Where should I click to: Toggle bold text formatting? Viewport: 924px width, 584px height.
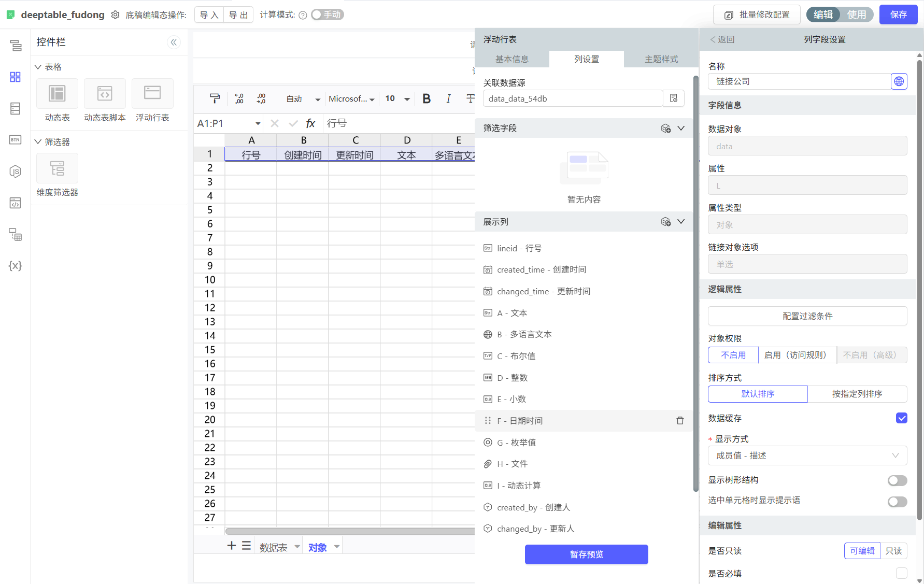(x=427, y=98)
